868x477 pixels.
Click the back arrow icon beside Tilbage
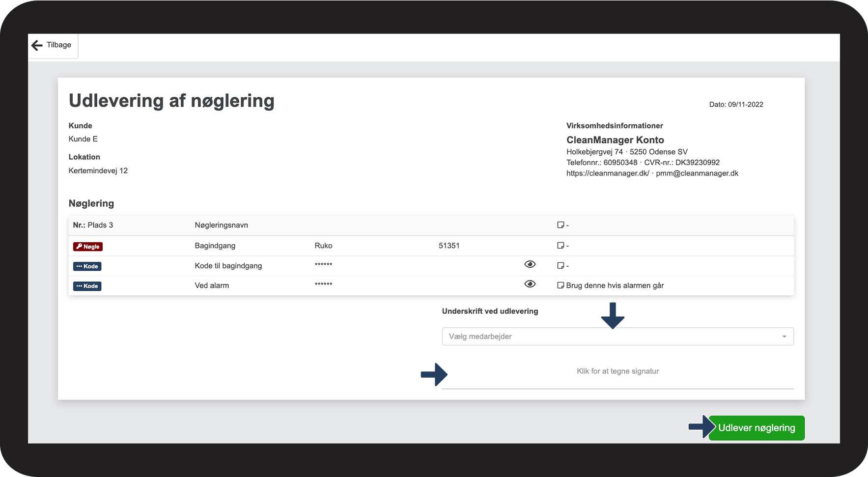[x=37, y=46]
